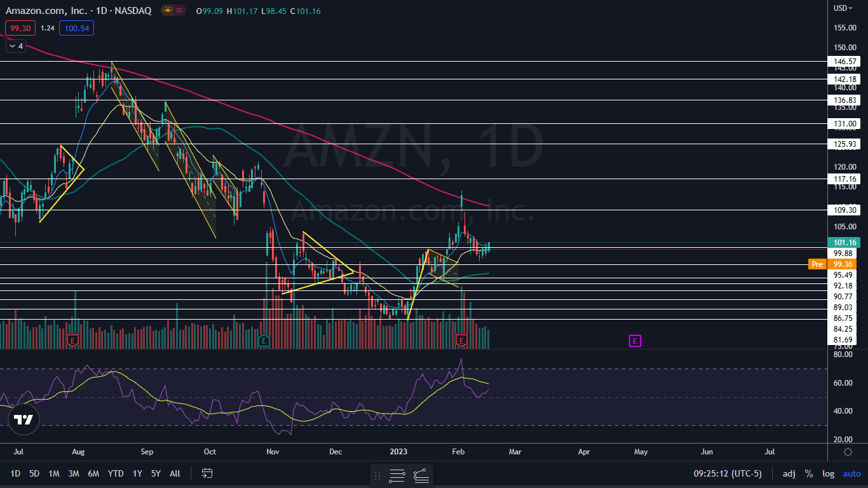The image size is (868, 488).
Task: Open the go-to-date calendar icon
Action: pyautogui.click(x=207, y=473)
